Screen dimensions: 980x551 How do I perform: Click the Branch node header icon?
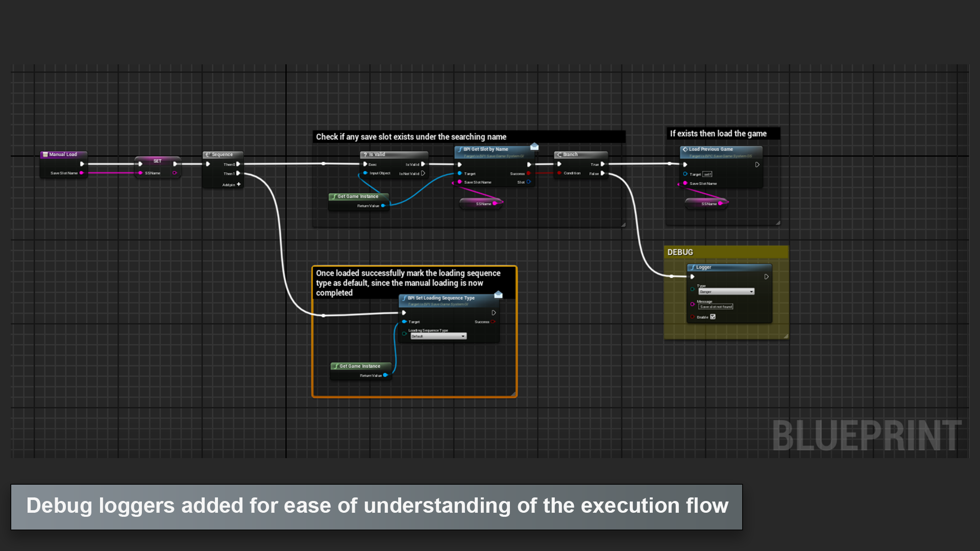tap(559, 155)
